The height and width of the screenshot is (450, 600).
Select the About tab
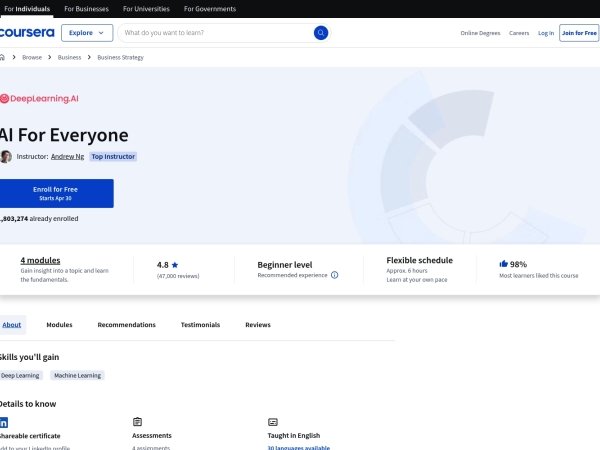tap(12, 325)
